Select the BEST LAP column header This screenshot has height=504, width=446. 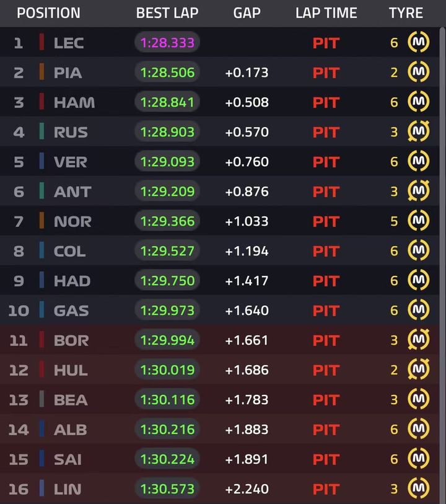[x=167, y=13]
